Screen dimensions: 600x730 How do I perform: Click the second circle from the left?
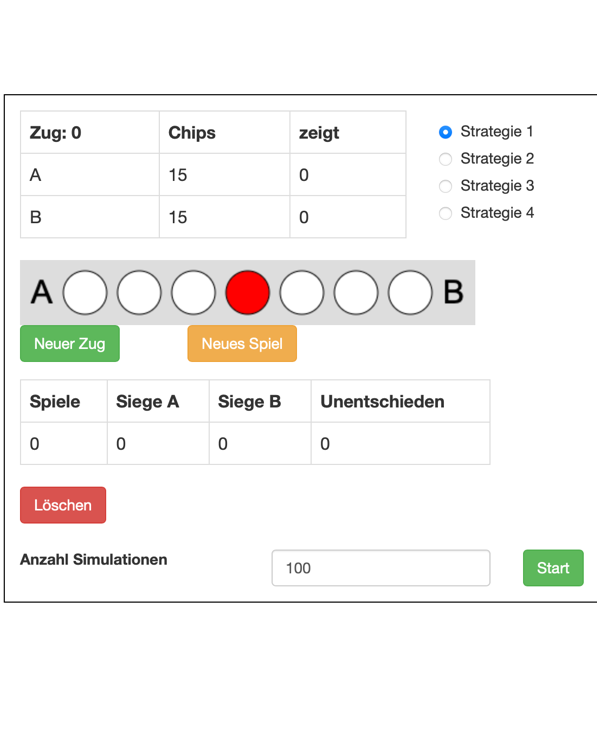point(139,293)
